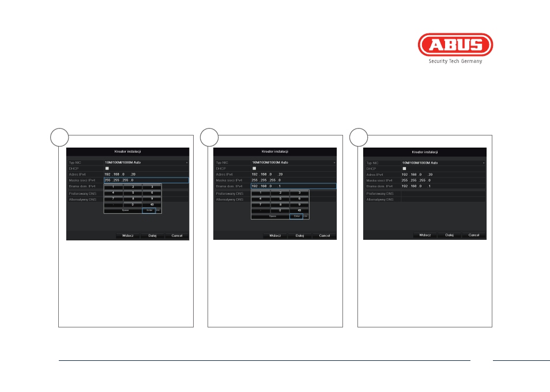550x392 pixels.
Task: Tap keypad digit 0 in middle window
Action: pos(280,210)
